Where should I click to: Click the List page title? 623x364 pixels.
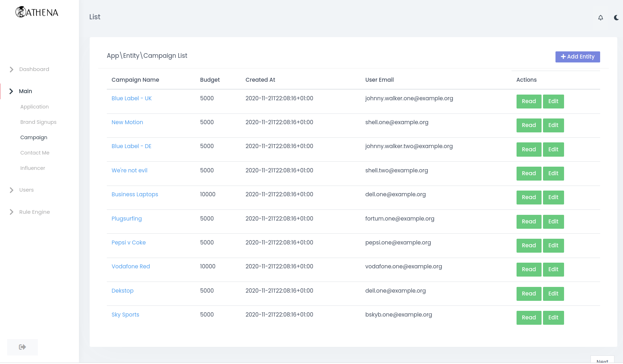pos(95,17)
